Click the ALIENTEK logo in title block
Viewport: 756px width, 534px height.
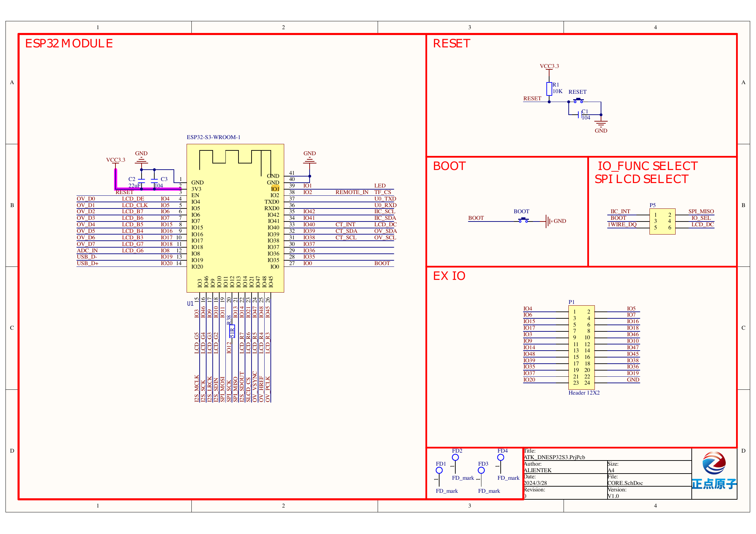pos(714,470)
